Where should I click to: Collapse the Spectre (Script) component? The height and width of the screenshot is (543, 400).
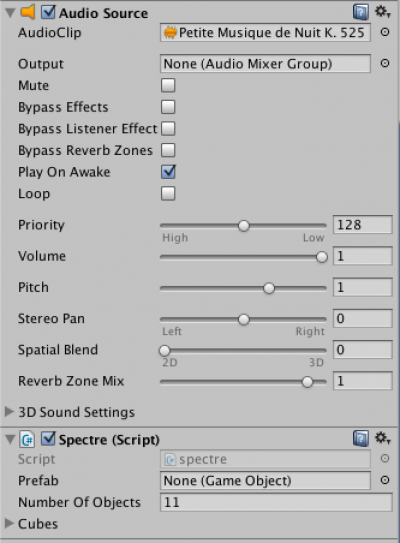(10, 439)
